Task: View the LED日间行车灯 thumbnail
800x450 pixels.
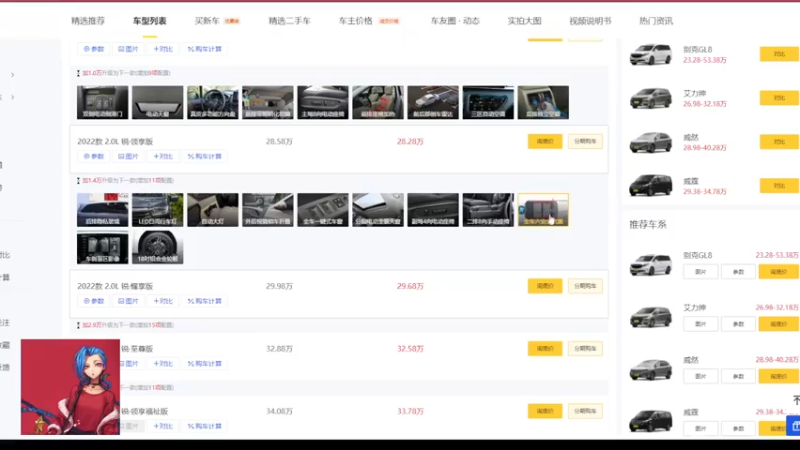Action: pyautogui.click(x=158, y=210)
